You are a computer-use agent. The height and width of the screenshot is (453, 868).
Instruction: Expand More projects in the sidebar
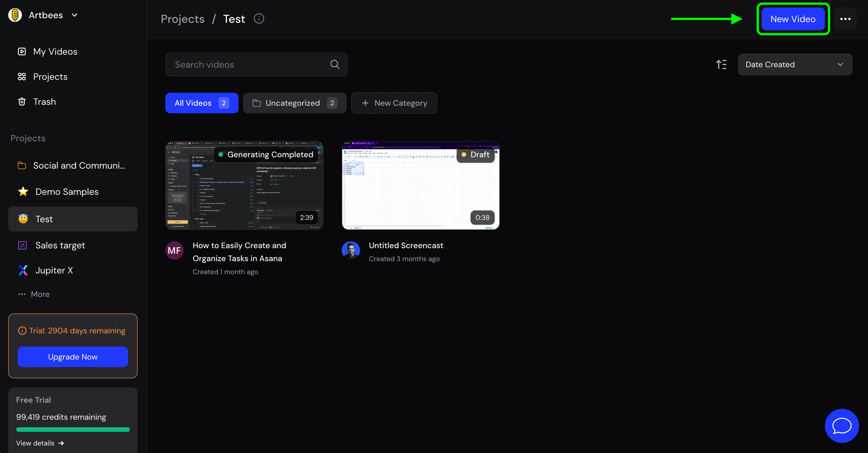[40, 294]
